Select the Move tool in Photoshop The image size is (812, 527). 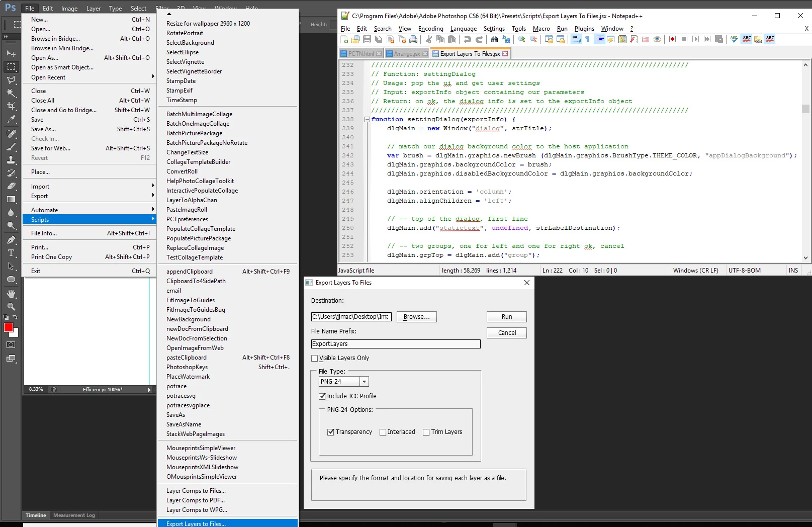click(11, 53)
